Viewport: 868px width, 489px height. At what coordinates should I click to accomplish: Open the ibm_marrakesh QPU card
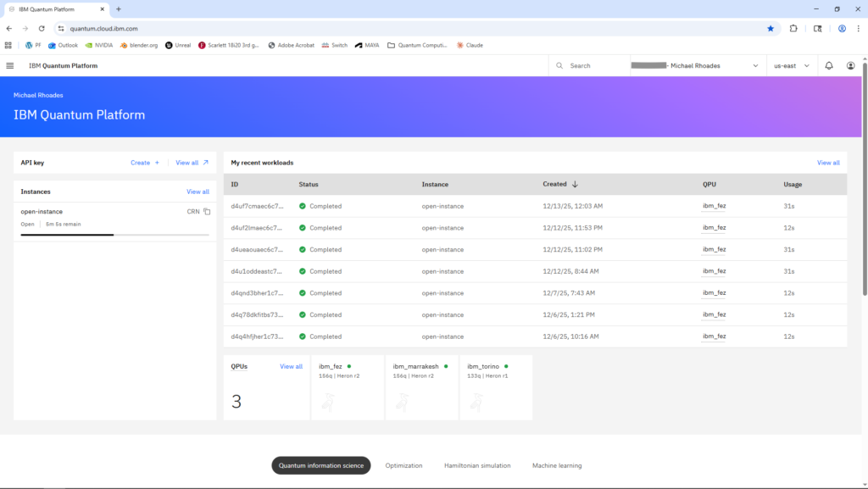click(421, 387)
